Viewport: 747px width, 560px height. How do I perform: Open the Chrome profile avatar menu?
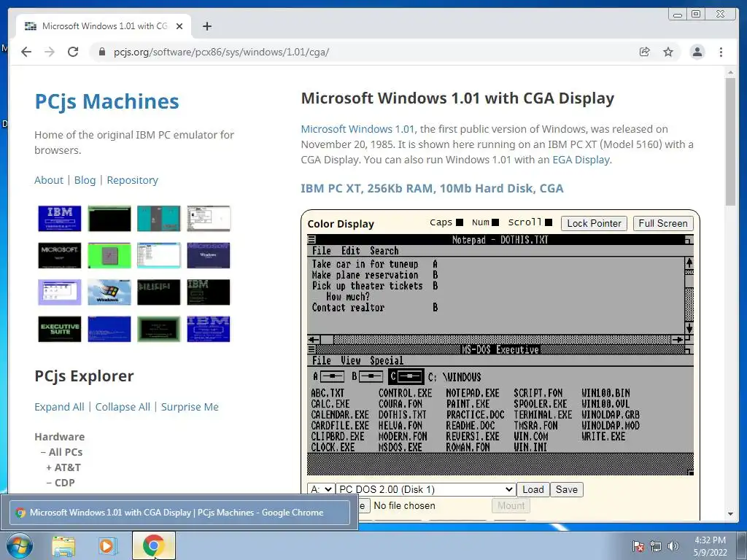[x=697, y=52]
